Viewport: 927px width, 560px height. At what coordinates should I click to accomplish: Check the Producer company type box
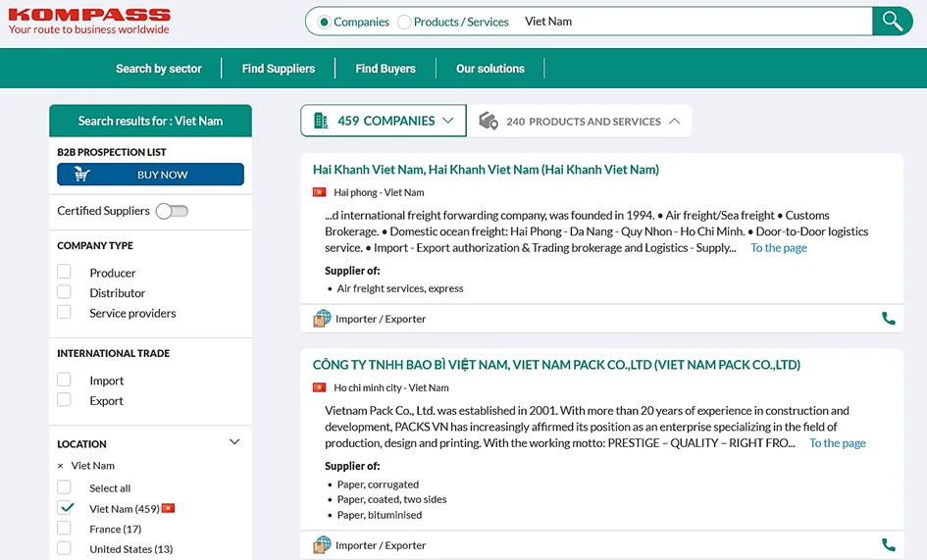64,272
